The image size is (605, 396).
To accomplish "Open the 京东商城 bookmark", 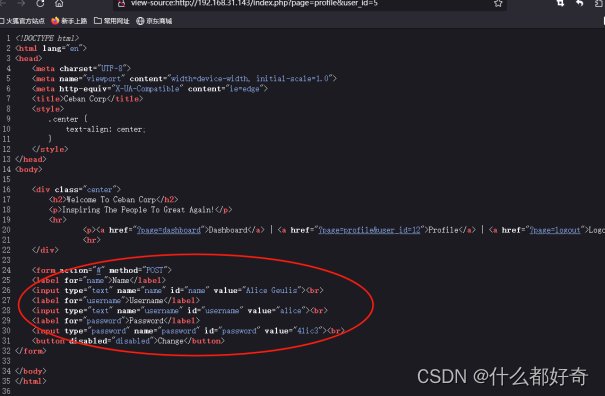I will pos(154,21).
